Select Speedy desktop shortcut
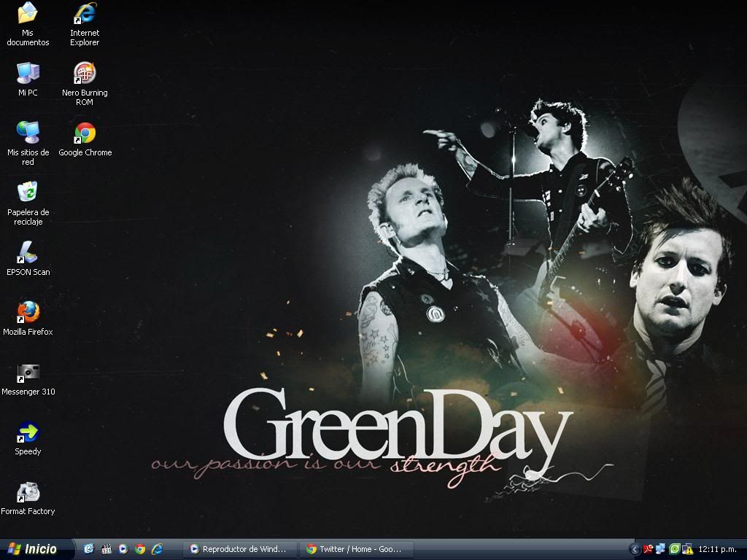Screen dimensions: 747x560 (x=28, y=438)
